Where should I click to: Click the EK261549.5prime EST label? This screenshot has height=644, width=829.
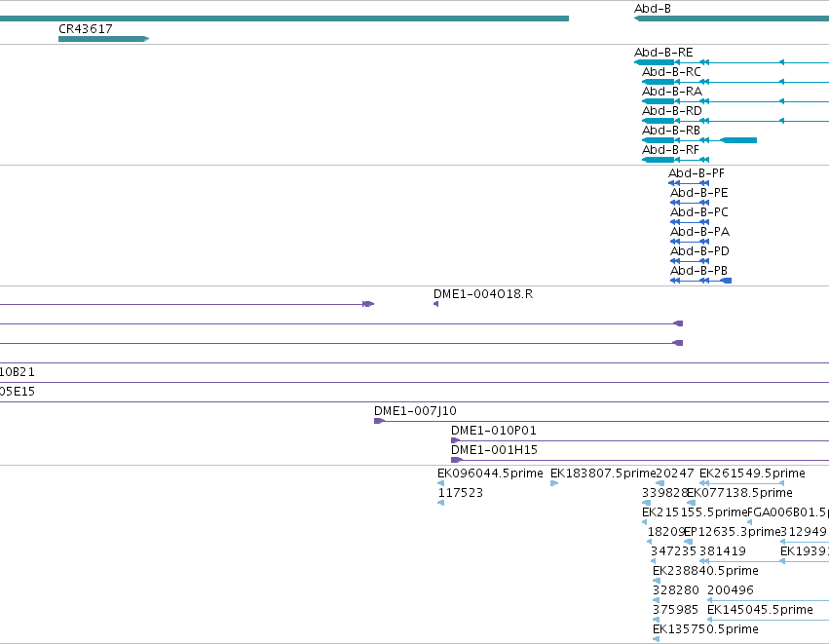[752, 474]
